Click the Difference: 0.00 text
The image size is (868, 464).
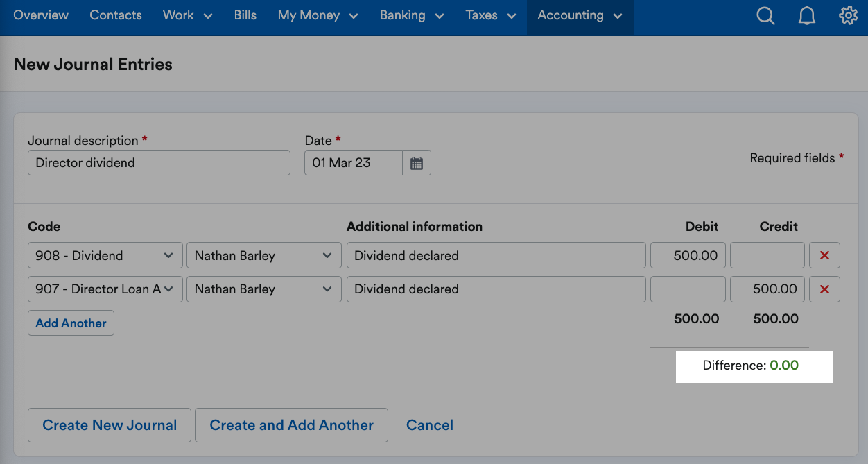tap(751, 366)
